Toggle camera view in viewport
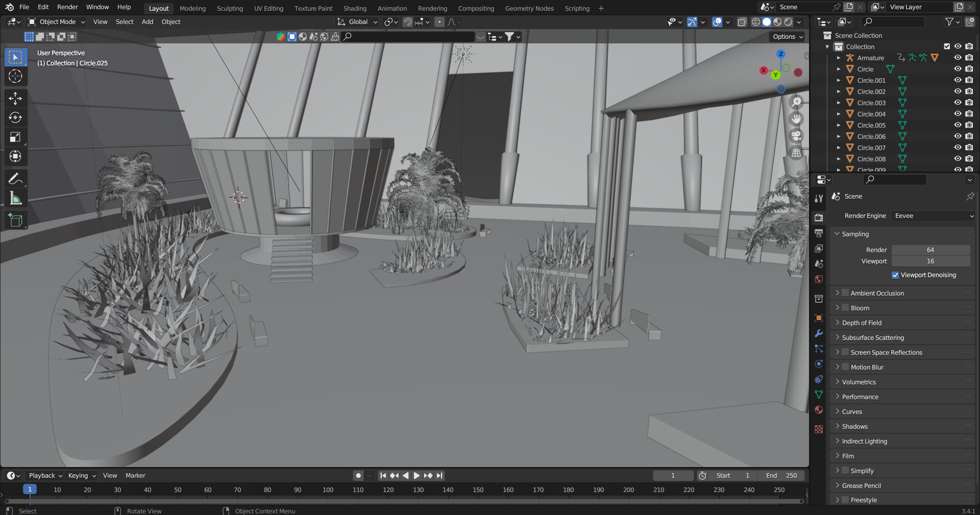980x515 pixels. click(796, 136)
